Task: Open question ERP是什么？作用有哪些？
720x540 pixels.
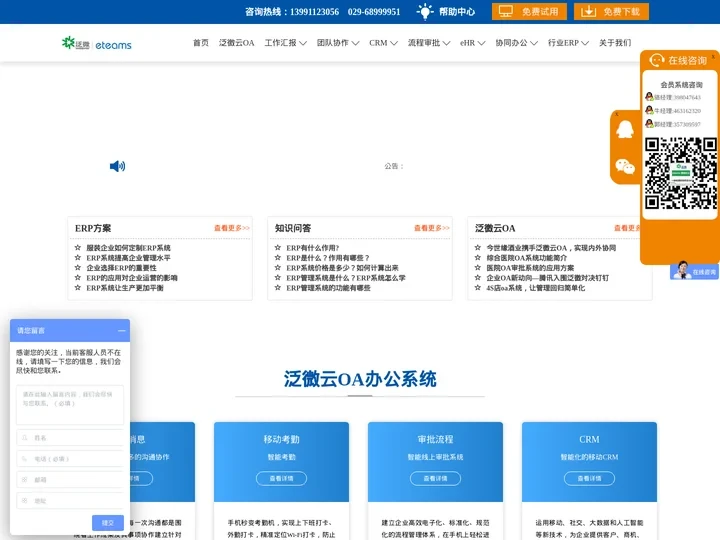Action: point(328,258)
